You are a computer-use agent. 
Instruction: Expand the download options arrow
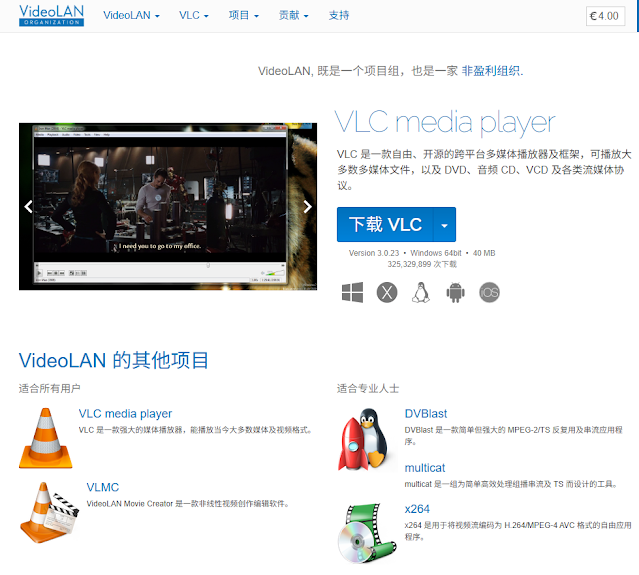[x=444, y=225]
